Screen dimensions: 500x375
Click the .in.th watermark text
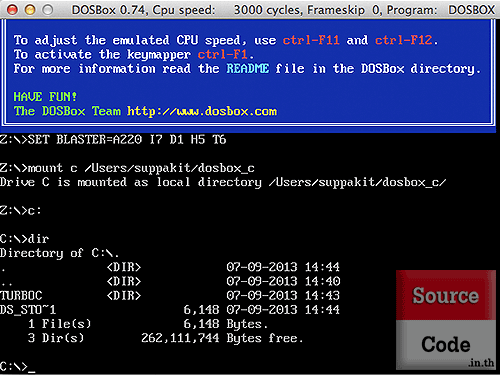coord(481,362)
